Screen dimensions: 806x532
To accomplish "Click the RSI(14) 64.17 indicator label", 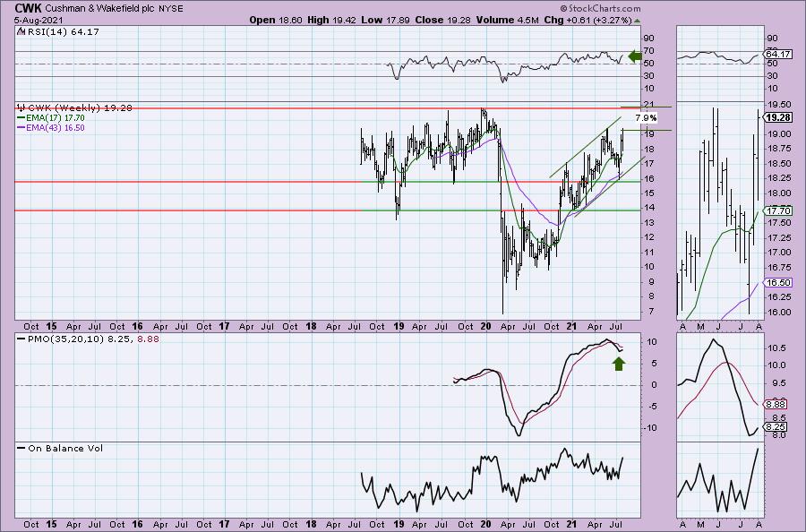I will tap(63, 31).
